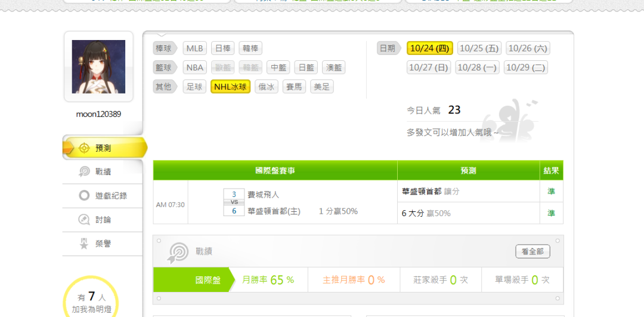
Task: Click the 莊家殺手 0 次 stat
Action: (x=440, y=280)
